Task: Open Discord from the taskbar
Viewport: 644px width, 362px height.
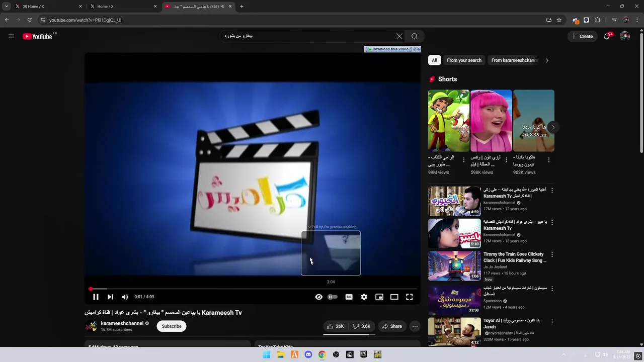Action: tap(308, 354)
